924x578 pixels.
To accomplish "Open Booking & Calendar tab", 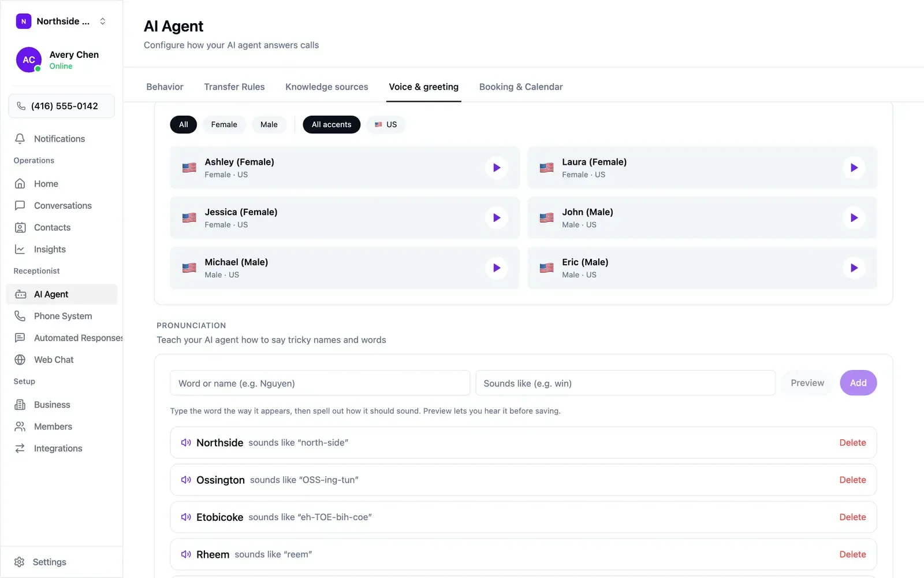I will pyautogui.click(x=521, y=87).
